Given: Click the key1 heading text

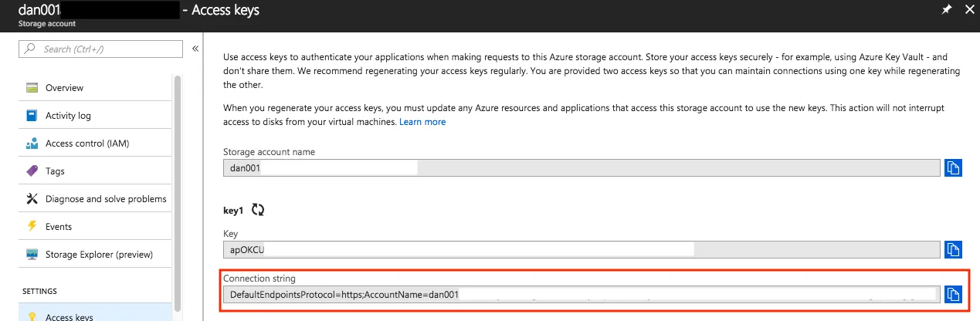Looking at the screenshot, I should [234, 210].
